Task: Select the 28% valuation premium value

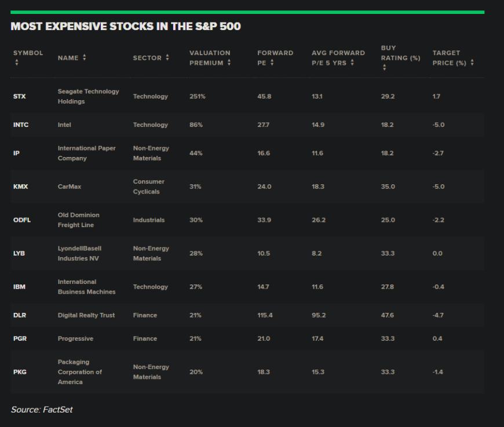Action: click(x=196, y=253)
